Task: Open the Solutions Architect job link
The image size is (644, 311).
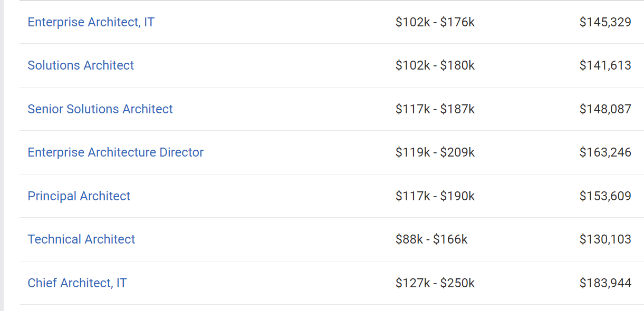Action: pos(81,65)
